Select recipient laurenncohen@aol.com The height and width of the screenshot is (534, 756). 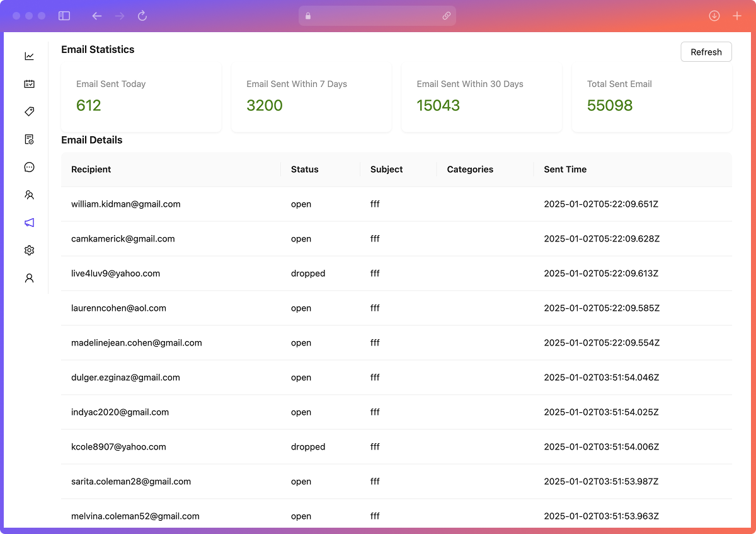click(x=118, y=308)
